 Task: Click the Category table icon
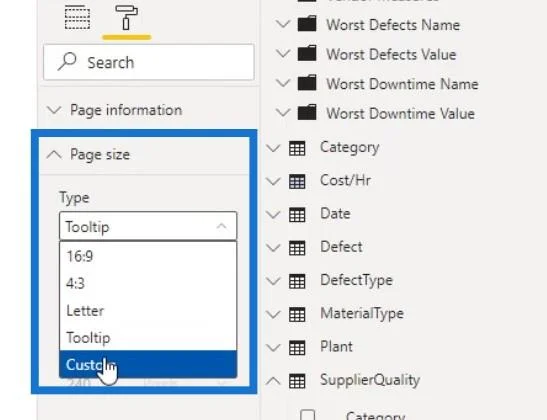coord(297,148)
